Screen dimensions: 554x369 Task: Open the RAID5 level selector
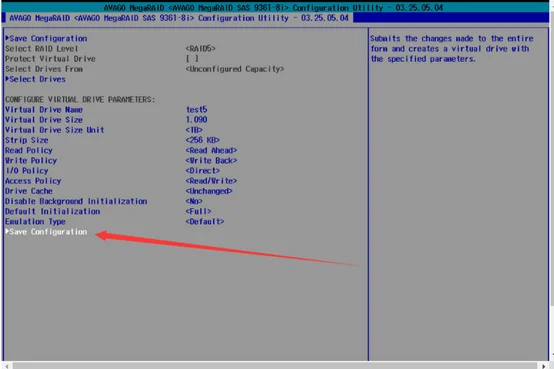click(200, 49)
